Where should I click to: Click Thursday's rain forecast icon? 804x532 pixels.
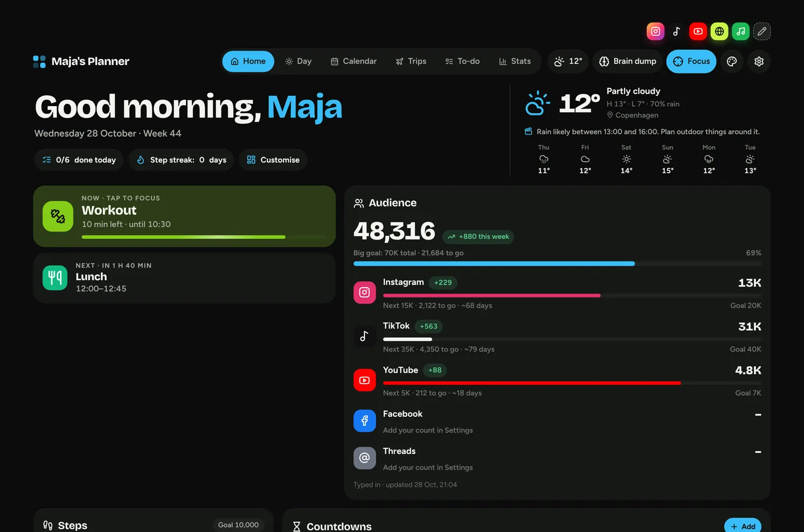click(544, 159)
